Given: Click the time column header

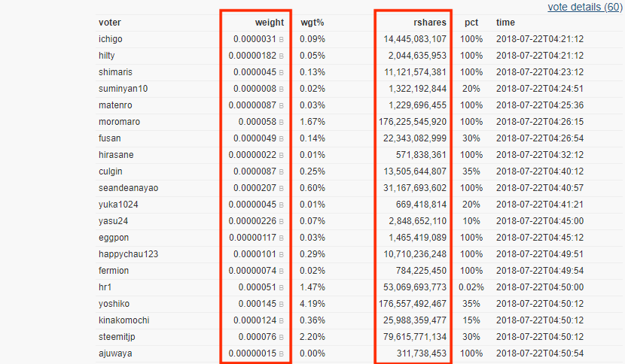Looking at the screenshot, I should 505,23.
